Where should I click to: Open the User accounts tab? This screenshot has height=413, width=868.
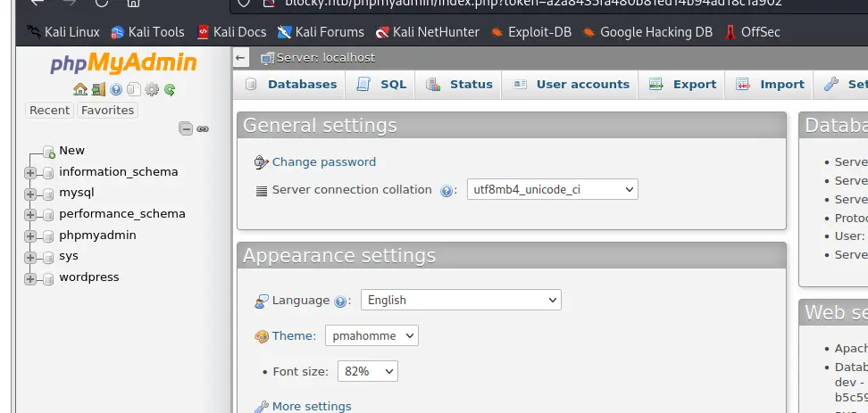pyautogui.click(x=572, y=85)
